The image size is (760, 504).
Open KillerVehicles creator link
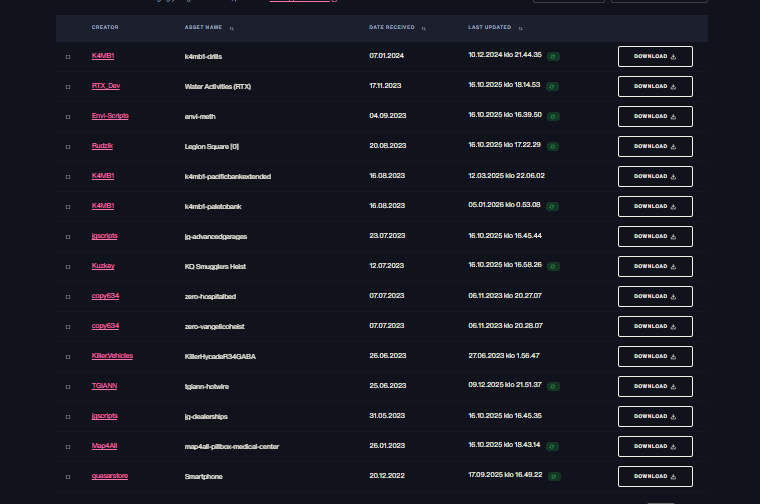pos(112,356)
